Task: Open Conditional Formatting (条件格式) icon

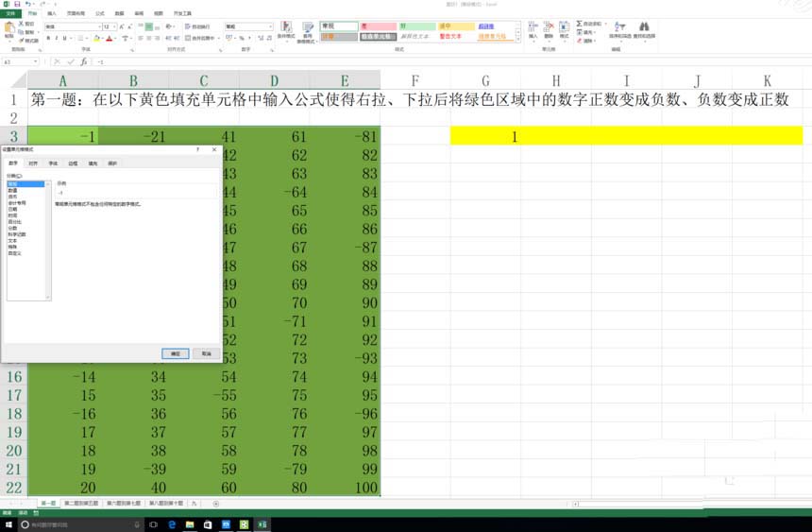Action: pos(285,28)
